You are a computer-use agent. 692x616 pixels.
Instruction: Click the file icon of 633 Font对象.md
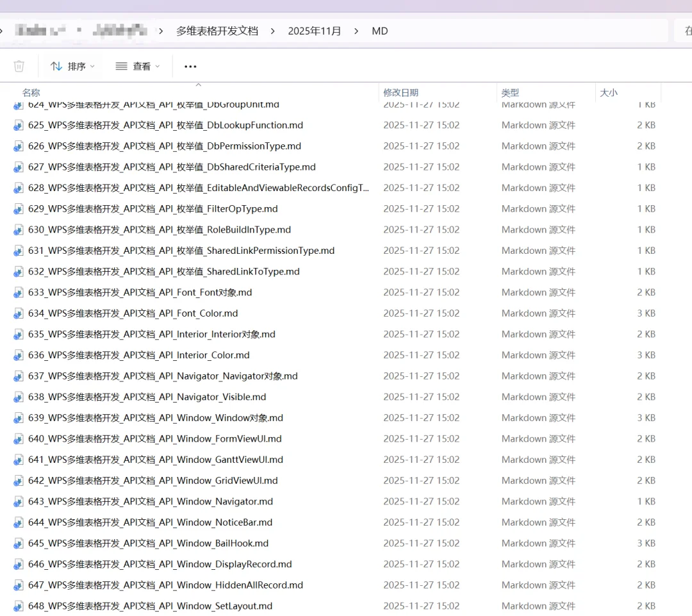[x=18, y=293]
